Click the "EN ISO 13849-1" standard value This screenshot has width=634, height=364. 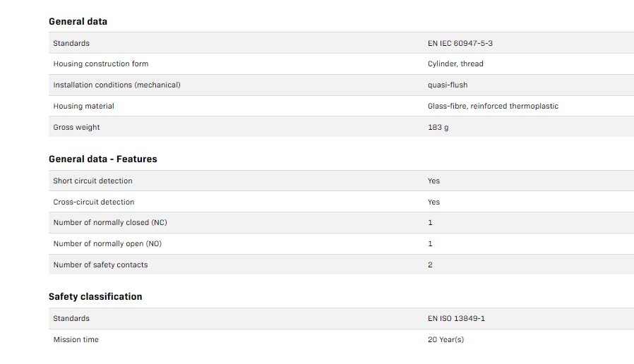456,318
